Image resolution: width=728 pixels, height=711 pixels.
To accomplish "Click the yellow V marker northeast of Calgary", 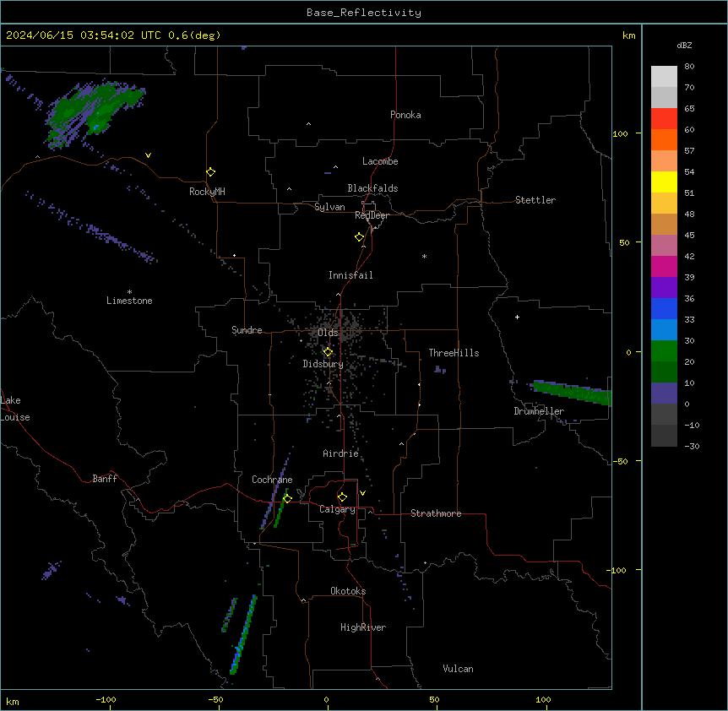I will point(362,493).
